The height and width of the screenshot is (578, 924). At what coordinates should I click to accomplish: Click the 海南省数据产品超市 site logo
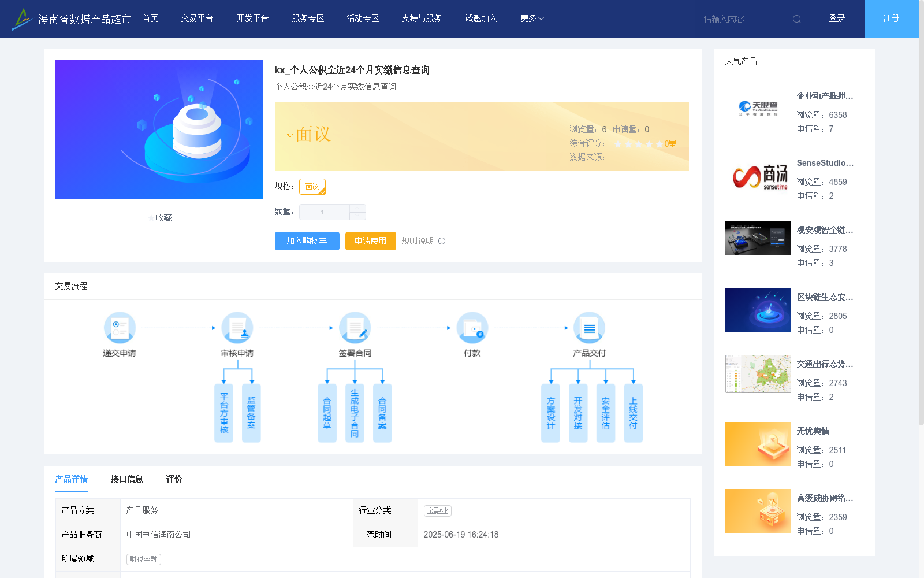[x=71, y=18]
